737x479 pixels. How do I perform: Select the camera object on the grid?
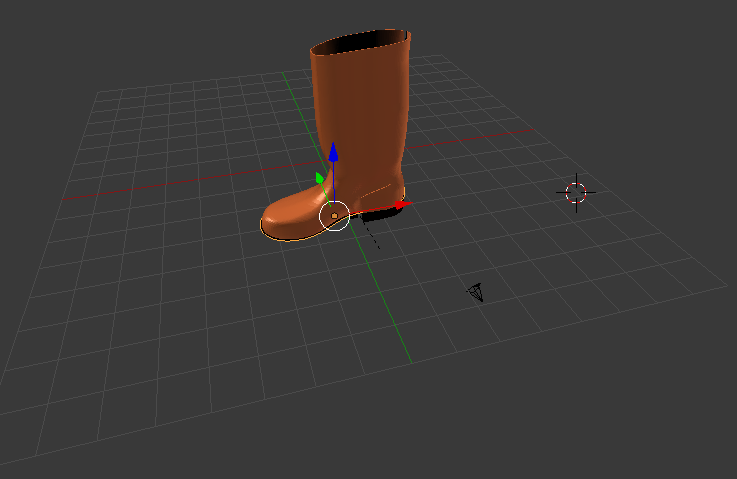[477, 292]
